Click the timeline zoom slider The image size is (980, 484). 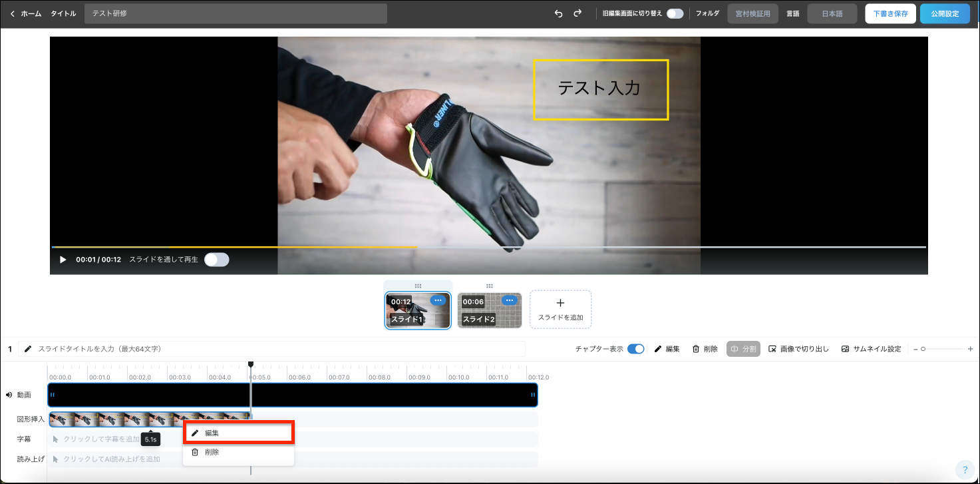point(942,349)
